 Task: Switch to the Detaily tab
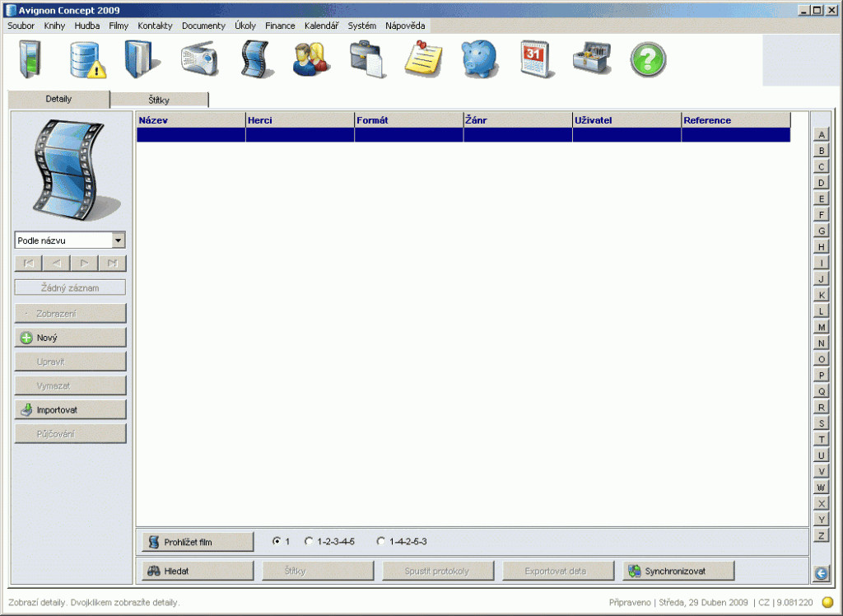point(58,99)
